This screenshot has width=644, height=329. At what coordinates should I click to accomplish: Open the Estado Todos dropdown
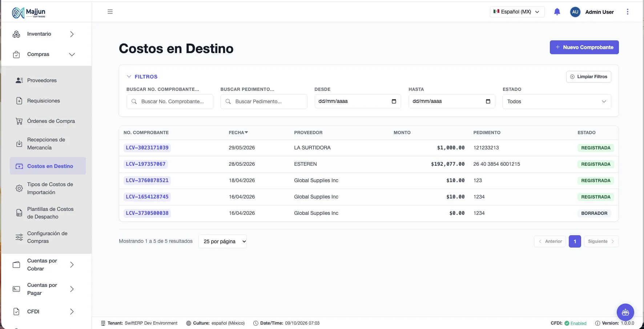(x=557, y=101)
